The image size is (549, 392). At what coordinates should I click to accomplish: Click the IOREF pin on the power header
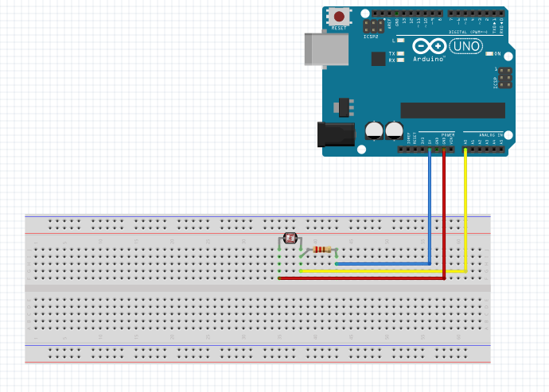tap(408, 149)
